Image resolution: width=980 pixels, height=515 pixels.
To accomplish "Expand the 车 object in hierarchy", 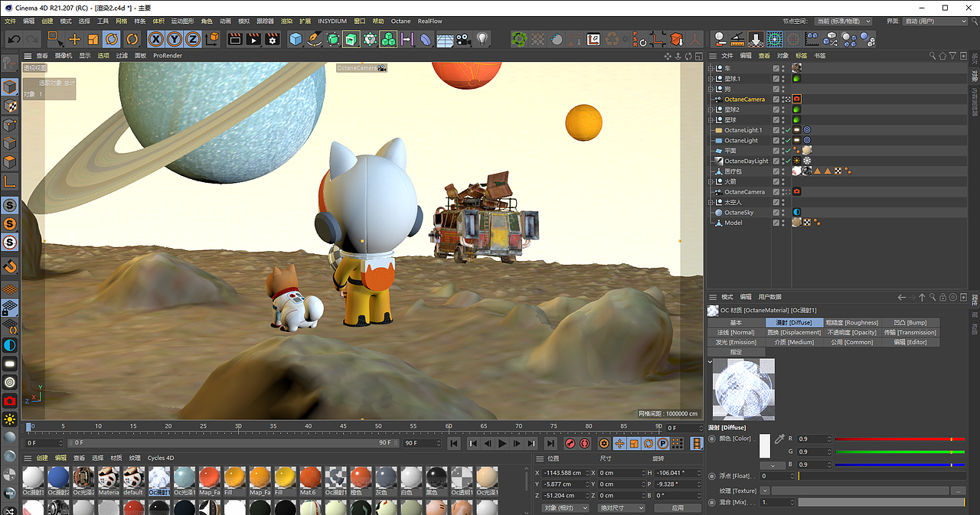I will click(x=710, y=68).
